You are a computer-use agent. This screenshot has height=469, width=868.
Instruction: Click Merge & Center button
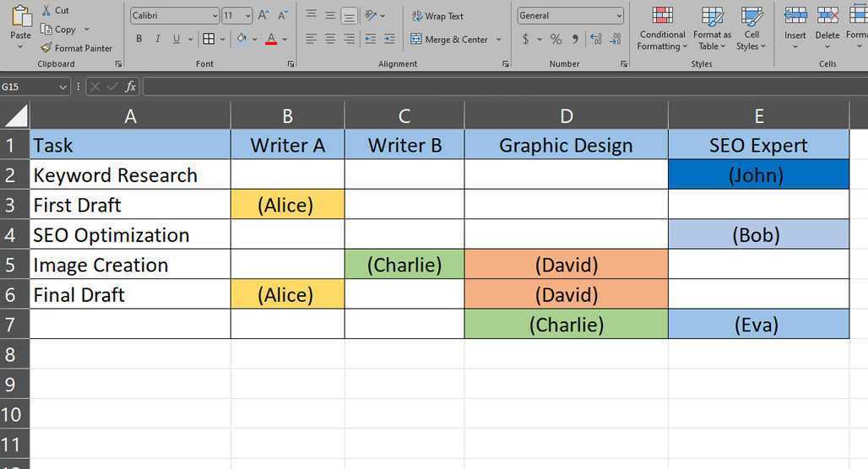coord(449,40)
